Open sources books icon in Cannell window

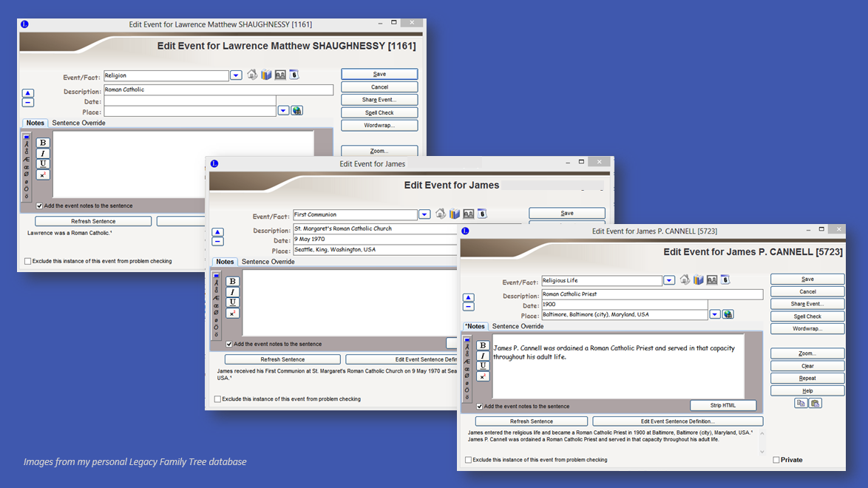click(699, 279)
